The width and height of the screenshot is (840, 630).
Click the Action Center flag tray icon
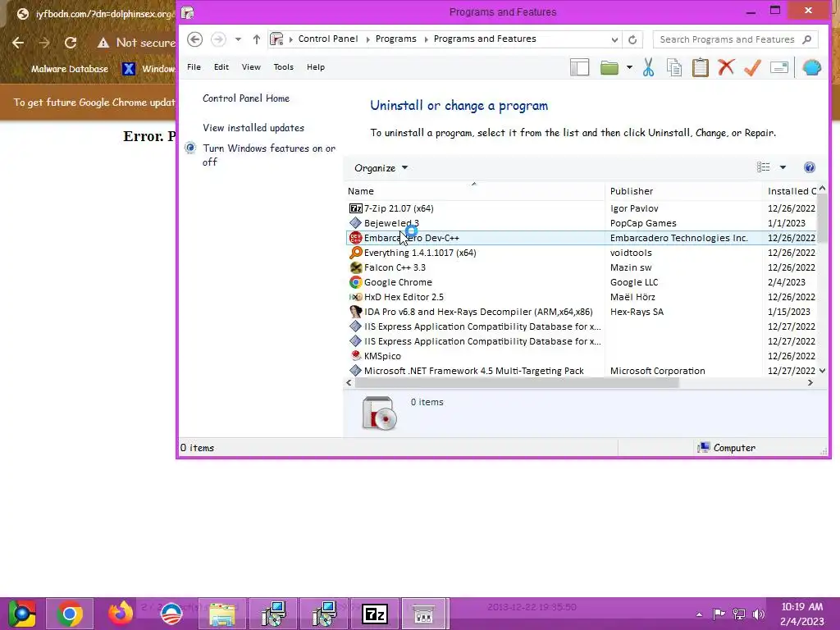click(x=719, y=614)
